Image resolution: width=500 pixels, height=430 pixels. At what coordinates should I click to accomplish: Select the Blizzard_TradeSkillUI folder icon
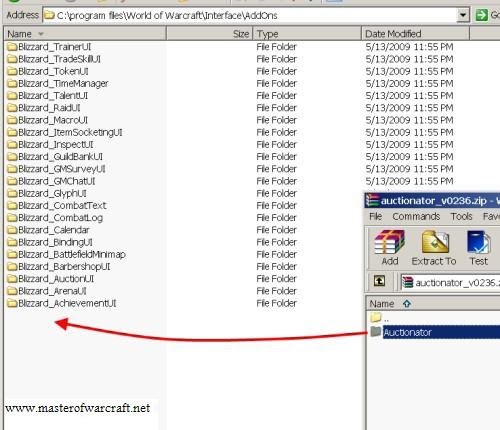12,59
